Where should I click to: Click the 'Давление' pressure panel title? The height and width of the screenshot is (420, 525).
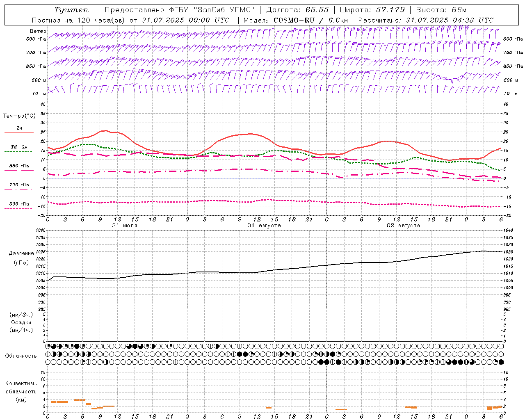[21, 253]
